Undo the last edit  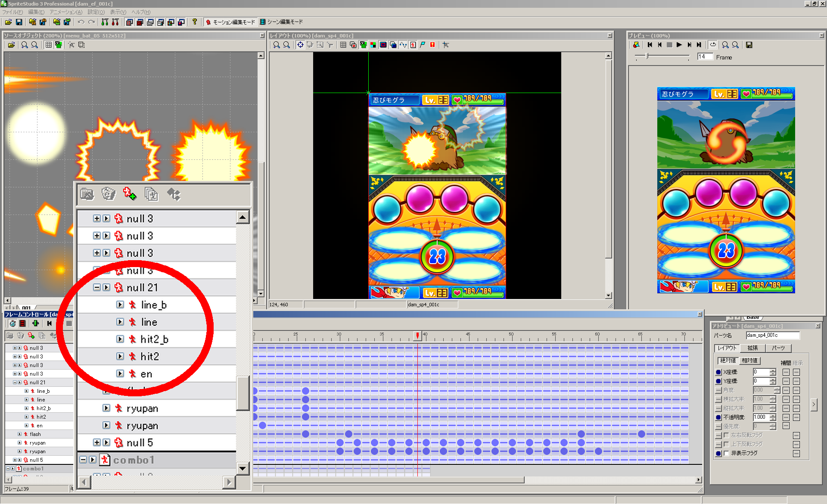point(81,22)
